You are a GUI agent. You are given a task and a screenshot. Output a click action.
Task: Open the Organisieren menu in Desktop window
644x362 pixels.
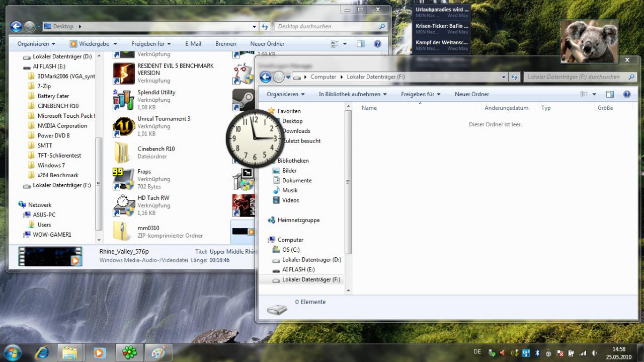(36, 44)
